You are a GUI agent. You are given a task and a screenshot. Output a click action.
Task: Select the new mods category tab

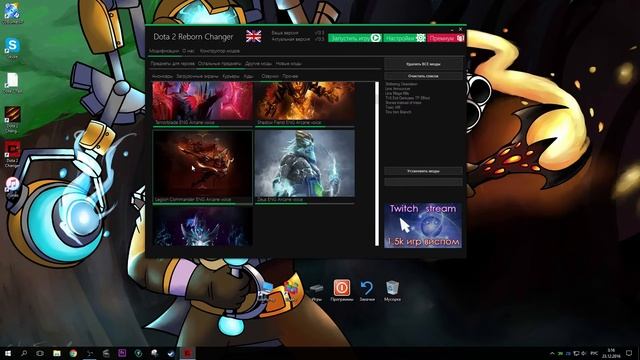click(x=289, y=64)
